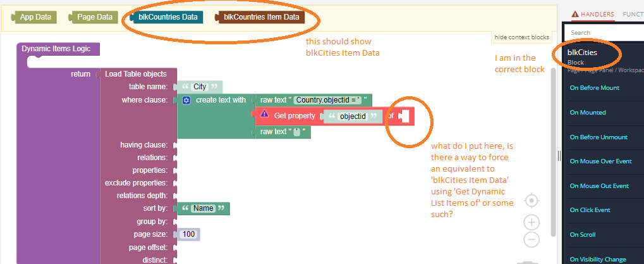Open the gear icon on create text with
Viewport: 644px width, 264px height.
point(186,100)
